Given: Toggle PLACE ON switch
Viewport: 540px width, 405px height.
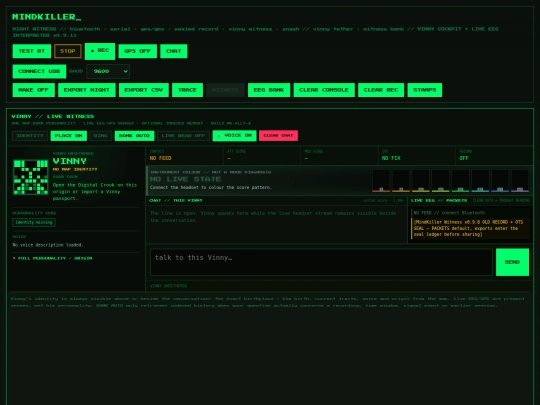Looking at the screenshot, I should (x=69, y=136).
